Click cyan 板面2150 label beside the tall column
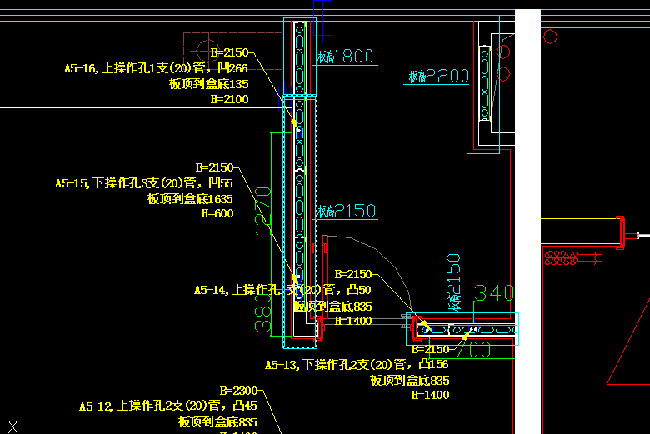The height and width of the screenshot is (434, 650). 346,211
